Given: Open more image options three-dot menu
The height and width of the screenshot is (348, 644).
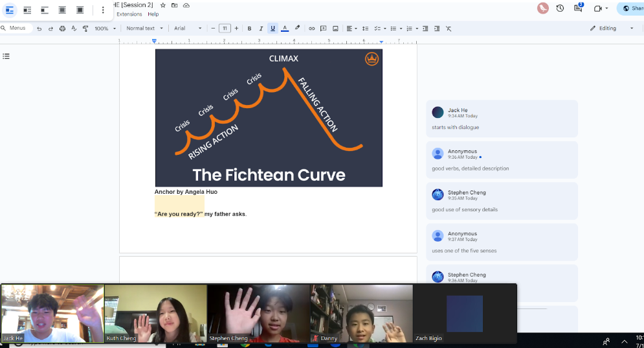Looking at the screenshot, I should tap(103, 10).
